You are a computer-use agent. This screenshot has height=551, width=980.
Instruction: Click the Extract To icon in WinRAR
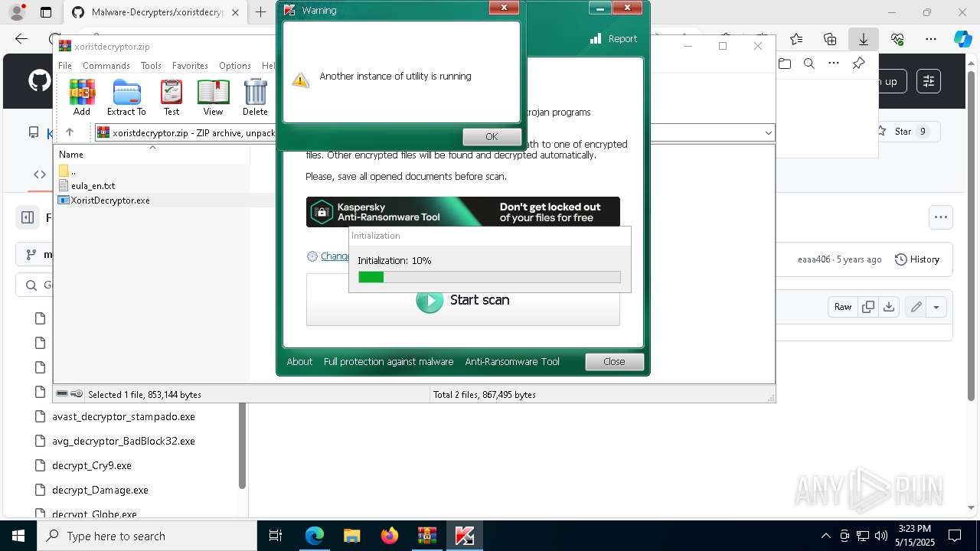[x=126, y=97]
